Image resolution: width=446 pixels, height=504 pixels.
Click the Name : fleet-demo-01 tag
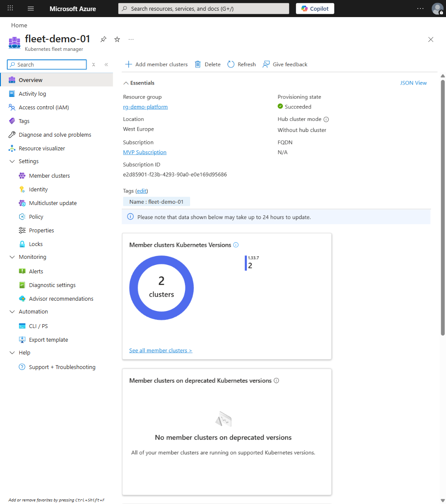coord(156,202)
